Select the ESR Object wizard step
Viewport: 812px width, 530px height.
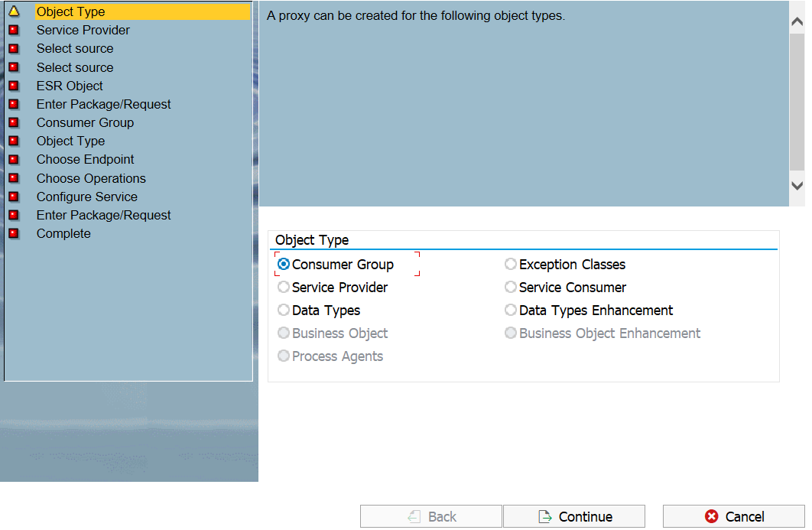[x=70, y=86]
